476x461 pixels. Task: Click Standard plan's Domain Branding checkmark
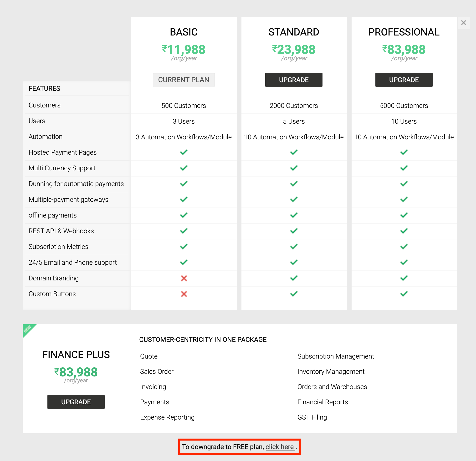[x=294, y=278]
